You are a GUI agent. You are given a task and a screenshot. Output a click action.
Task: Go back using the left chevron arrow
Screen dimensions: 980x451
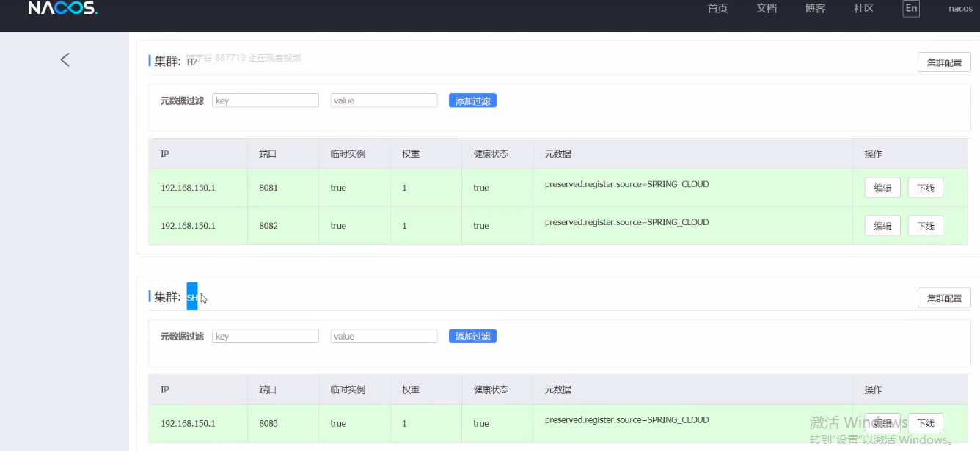[x=65, y=59]
